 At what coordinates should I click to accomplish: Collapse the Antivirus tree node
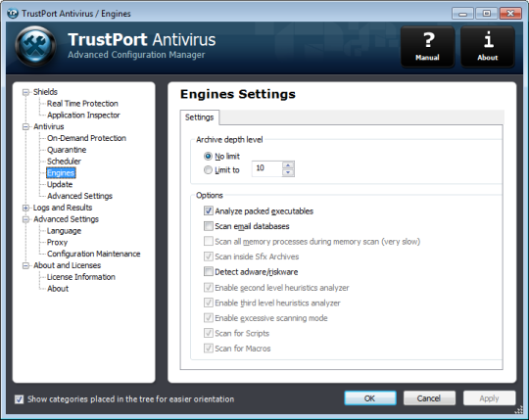pyautogui.click(x=25, y=126)
